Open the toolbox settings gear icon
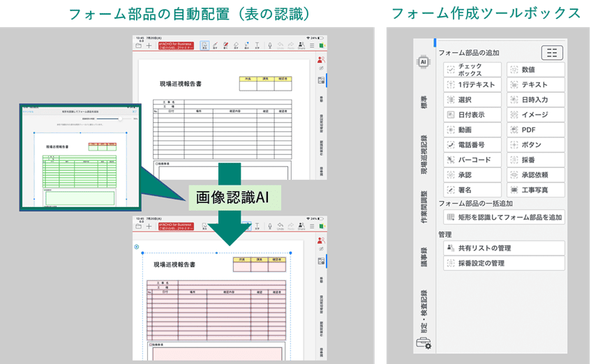The width and height of the screenshot is (591, 364). coord(424,342)
